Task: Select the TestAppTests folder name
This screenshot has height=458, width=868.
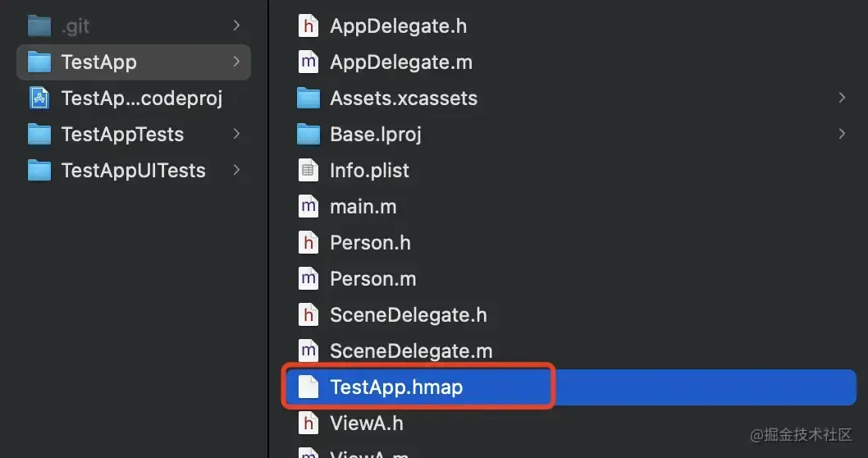Action: click(x=122, y=135)
